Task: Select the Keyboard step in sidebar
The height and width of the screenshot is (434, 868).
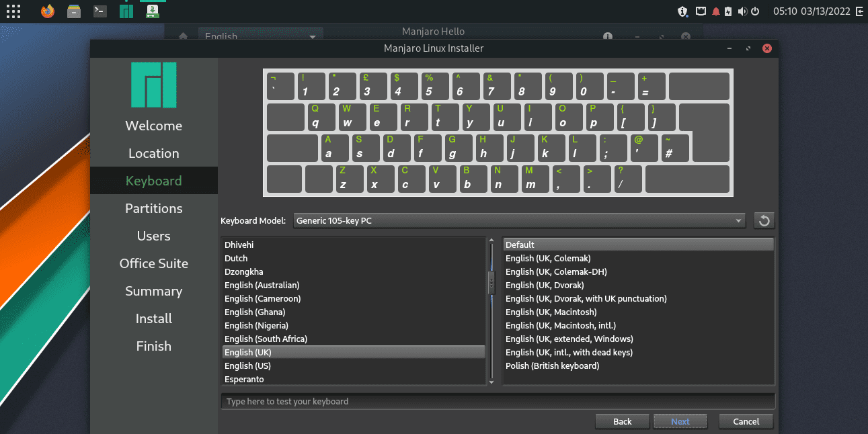Action: 153,181
